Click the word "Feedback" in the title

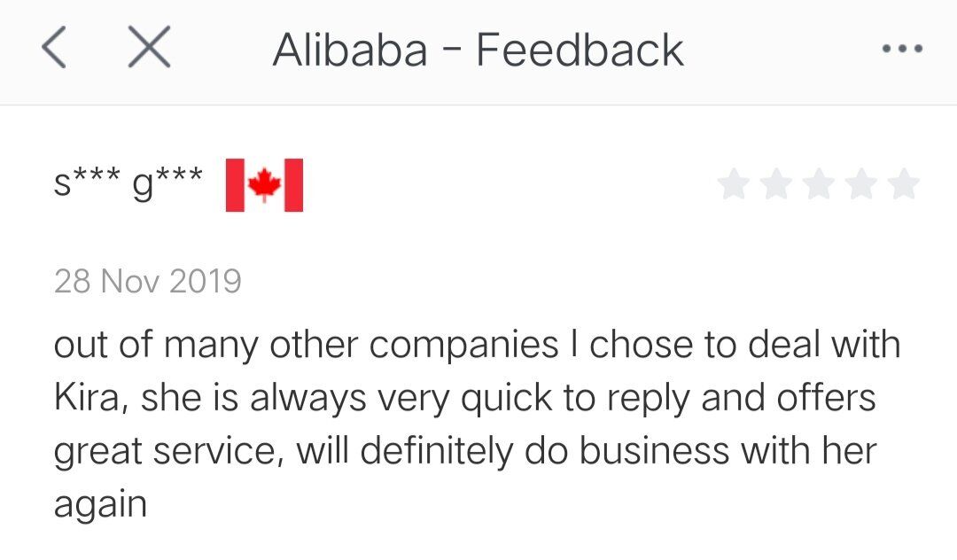click(x=580, y=51)
